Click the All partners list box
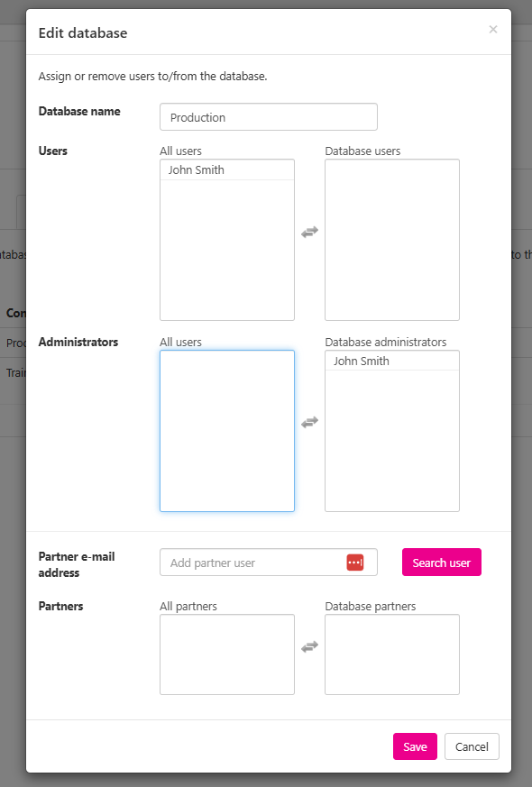 point(226,654)
